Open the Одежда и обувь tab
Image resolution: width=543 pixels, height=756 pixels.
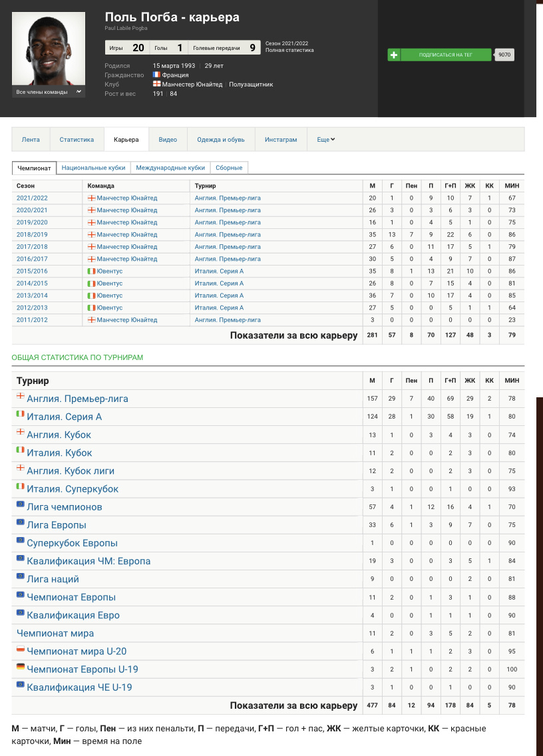tap(221, 139)
